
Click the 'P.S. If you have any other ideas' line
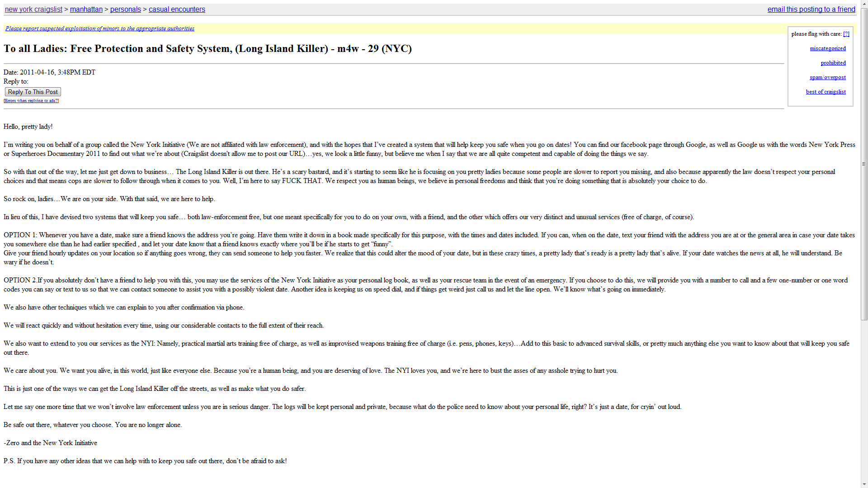tap(145, 461)
